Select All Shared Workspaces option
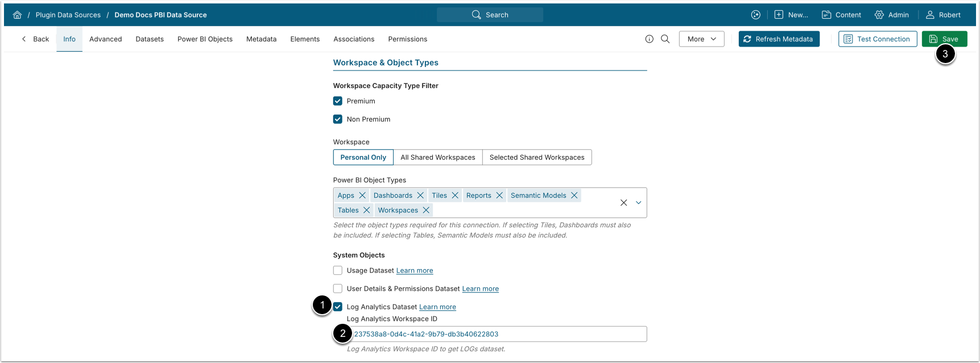The image size is (980, 363). 437,157
